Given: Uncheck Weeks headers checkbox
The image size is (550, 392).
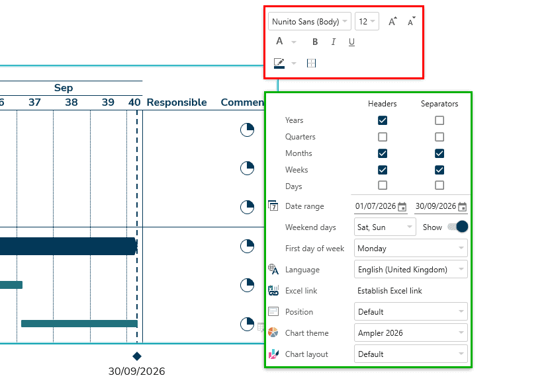Looking at the screenshot, I should pyautogui.click(x=383, y=170).
